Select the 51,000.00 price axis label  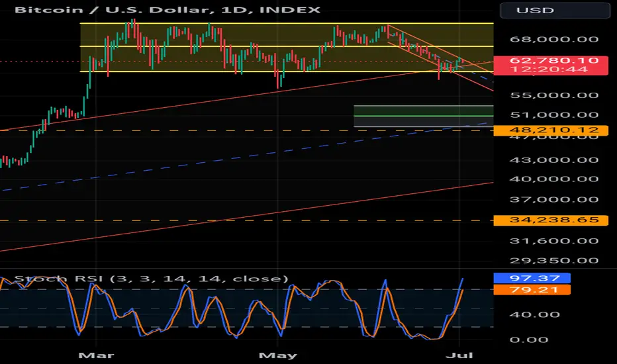[554, 115]
